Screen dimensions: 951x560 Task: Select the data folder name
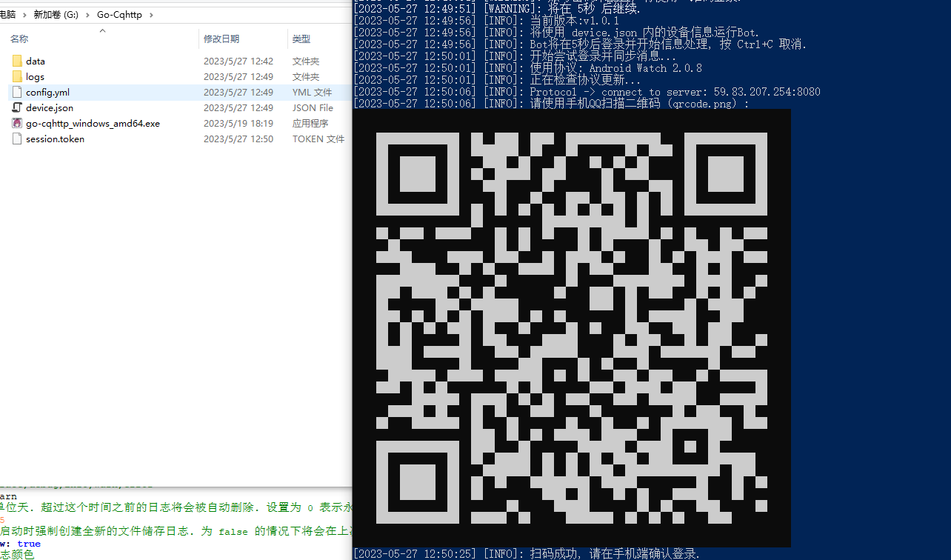pos(36,61)
